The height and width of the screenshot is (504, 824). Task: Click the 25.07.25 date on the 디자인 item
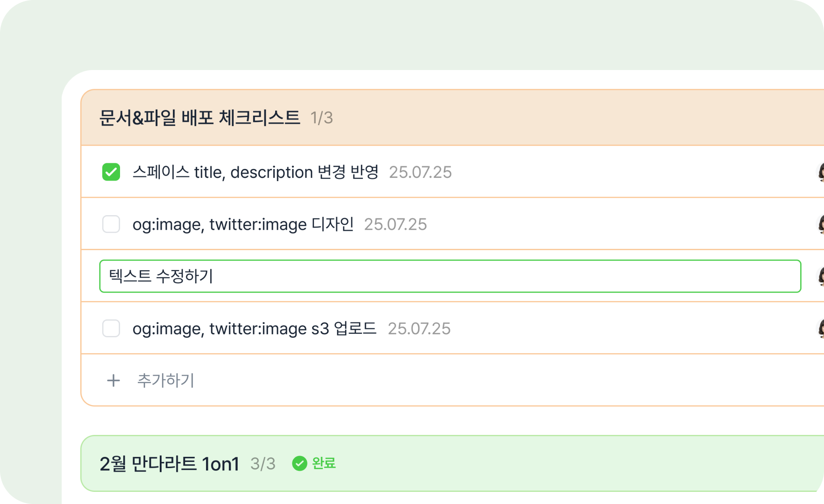395,224
